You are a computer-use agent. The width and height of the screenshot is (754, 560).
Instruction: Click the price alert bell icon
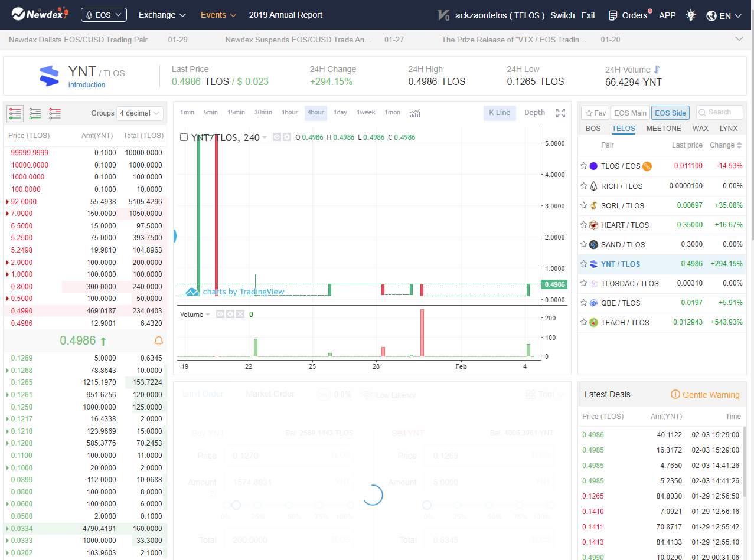point(158,340)
